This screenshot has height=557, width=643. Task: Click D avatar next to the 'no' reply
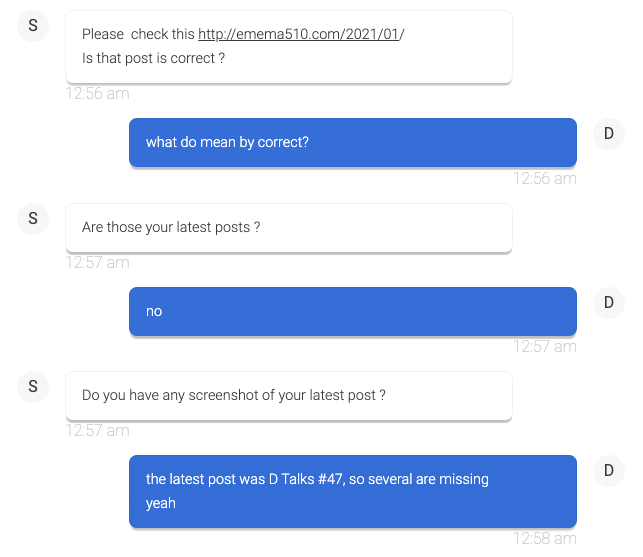click(609, 303)
